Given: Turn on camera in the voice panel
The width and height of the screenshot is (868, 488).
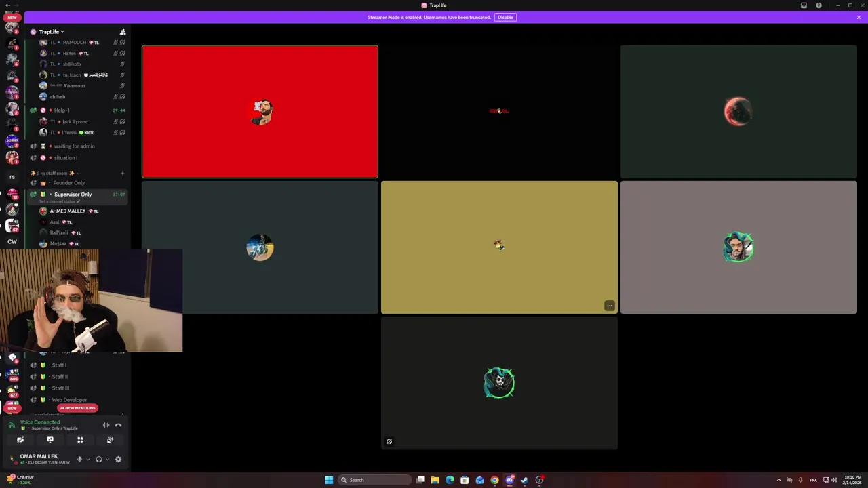Looking at the screenshot, I should pyautogui.click(x=20, y=441).
